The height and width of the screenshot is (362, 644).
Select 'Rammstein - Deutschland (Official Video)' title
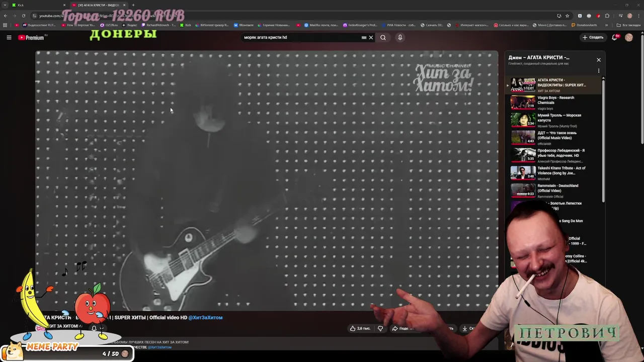click(557, 188)
